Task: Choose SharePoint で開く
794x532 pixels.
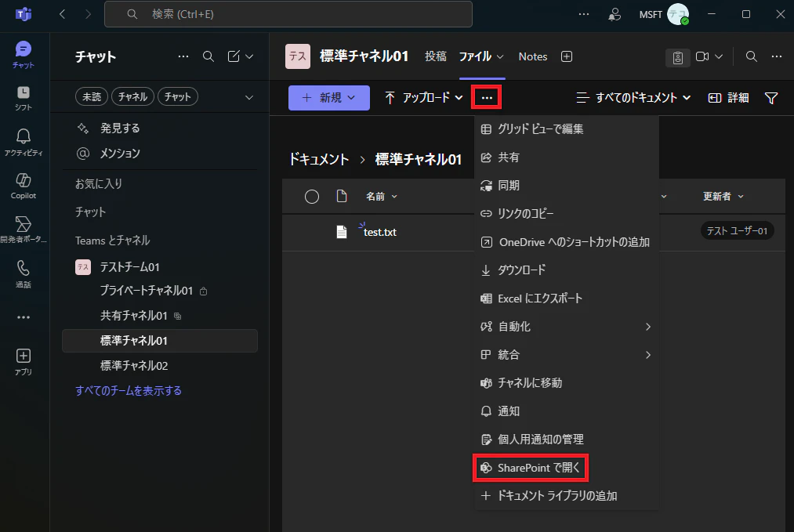Action: point(531,468)
